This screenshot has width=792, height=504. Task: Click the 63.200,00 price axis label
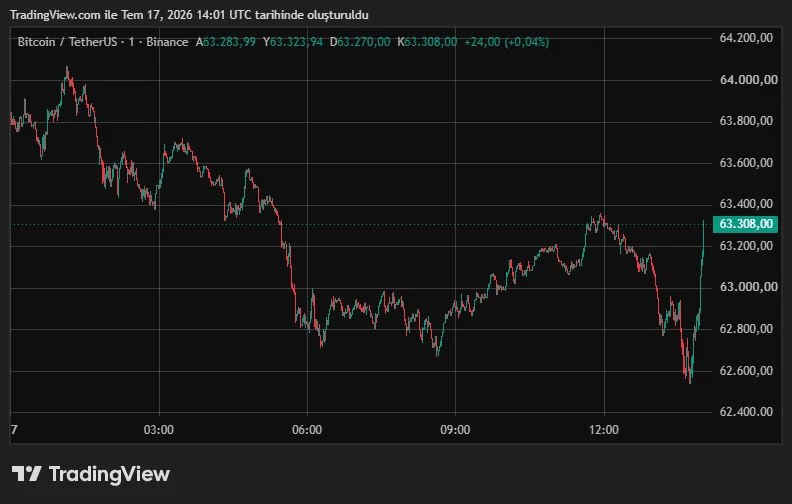pos(746,246)
